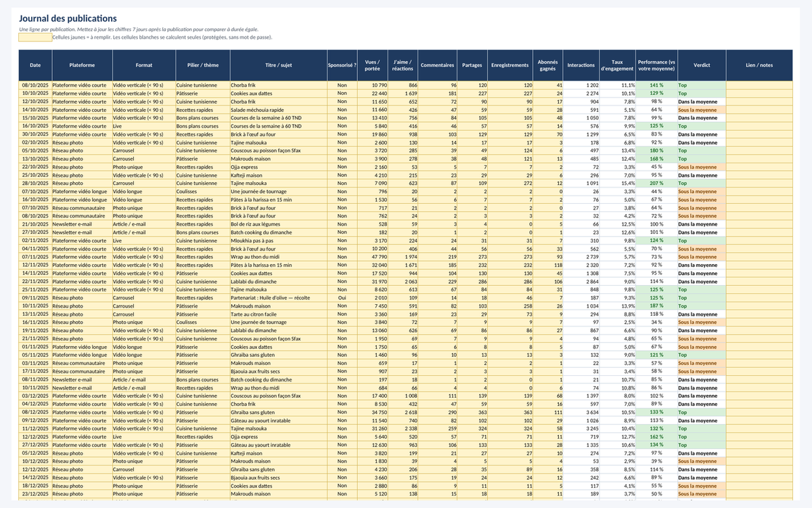Click the 'Verdict' column header
Viewport: 812px width, 508px height.
tap(702, 65)
